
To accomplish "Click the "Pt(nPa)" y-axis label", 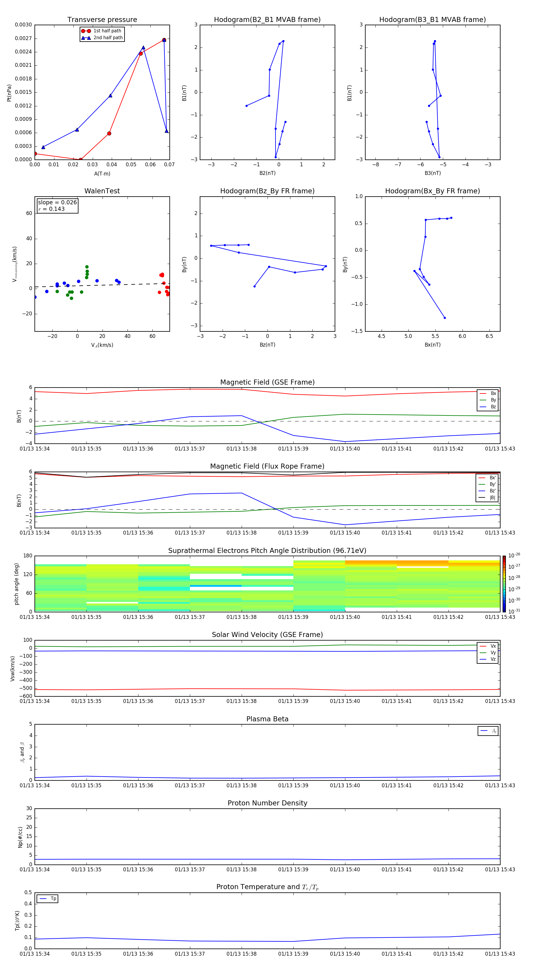I will [x=9, y=92].
